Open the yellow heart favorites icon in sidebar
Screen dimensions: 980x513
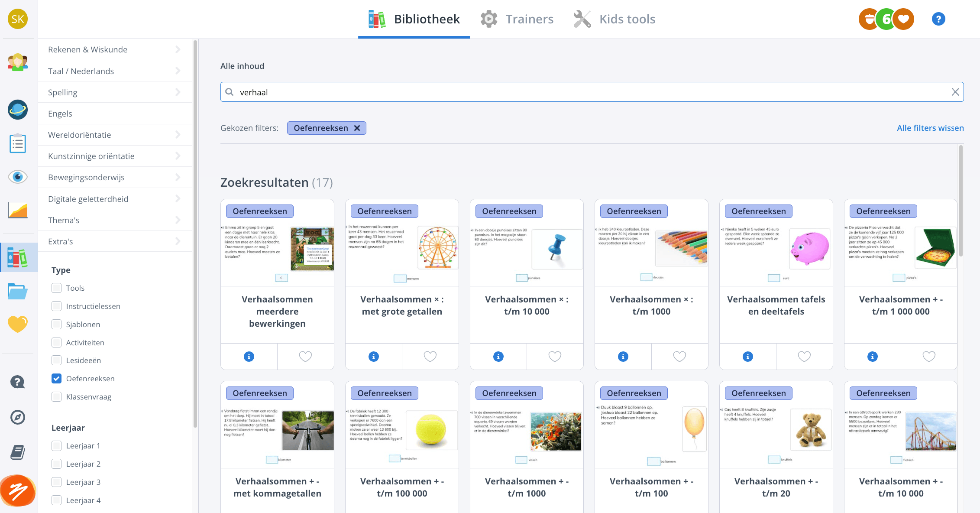[x=18, y=324]
